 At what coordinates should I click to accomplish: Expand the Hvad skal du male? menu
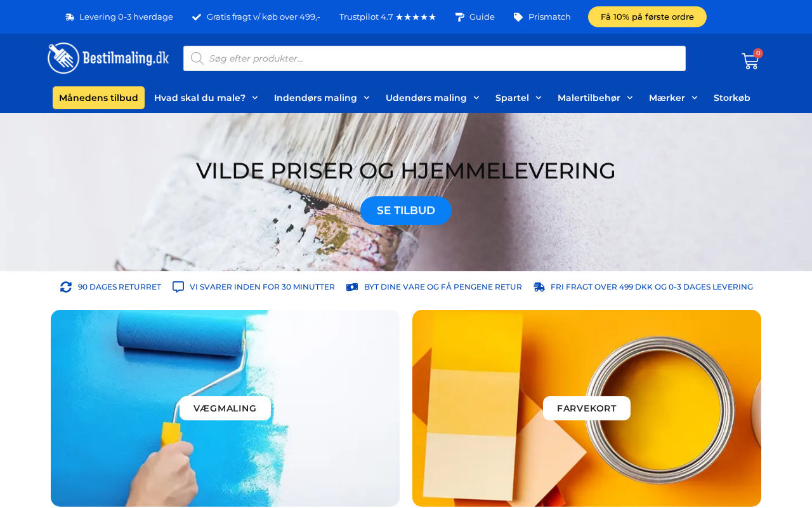(206, 98)
